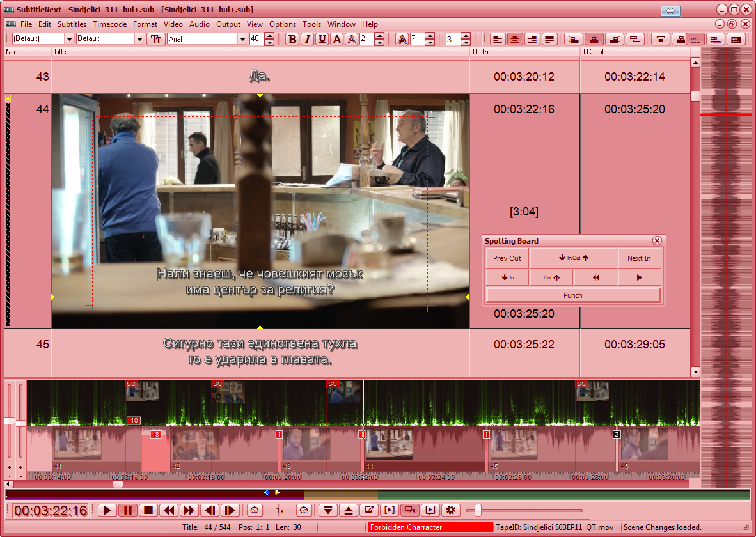Click the Punch button
The image size is (756, 537).
pyautogui.click(x=573, y=295)
